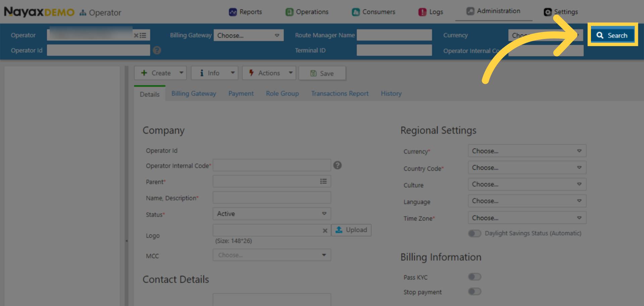Screen dimensions: 644x306
Task: Toggle the Pass KYC switch
Action: pos(475,277)
